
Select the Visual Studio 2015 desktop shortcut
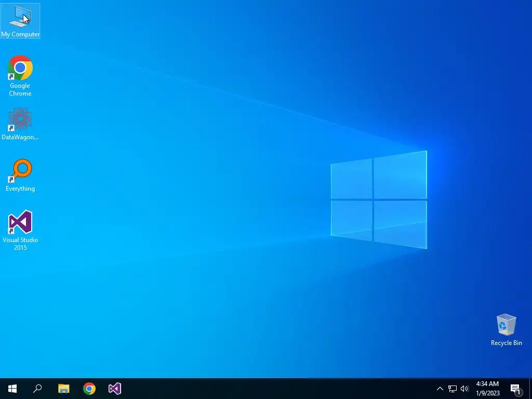tap(20, 230)
